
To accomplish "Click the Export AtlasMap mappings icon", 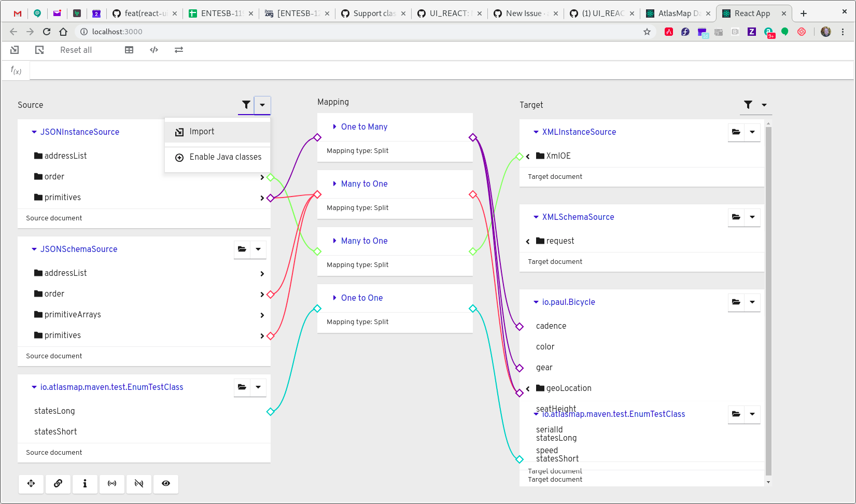I will pyautogui.click(x=39, y=50).
